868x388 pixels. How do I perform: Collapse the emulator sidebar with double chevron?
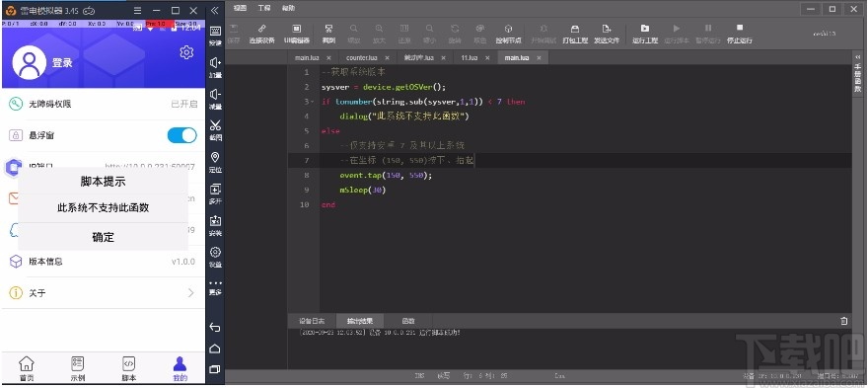(x=215, y=10)
